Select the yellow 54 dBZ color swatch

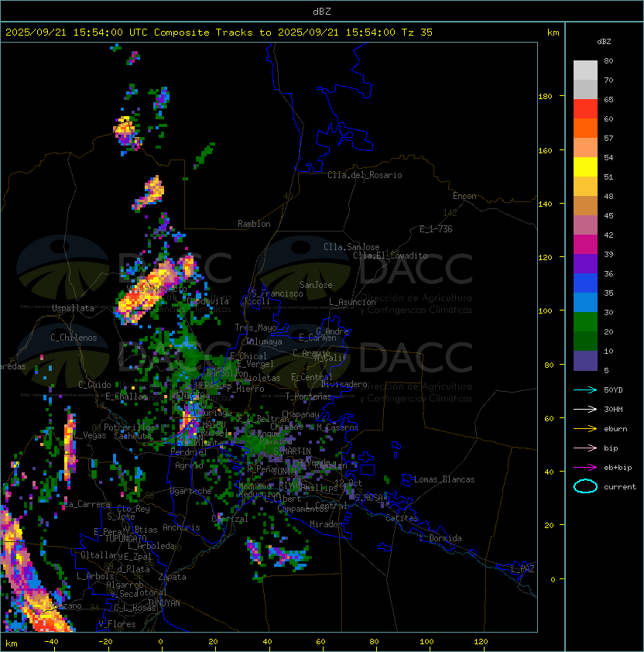pos(585,166)
